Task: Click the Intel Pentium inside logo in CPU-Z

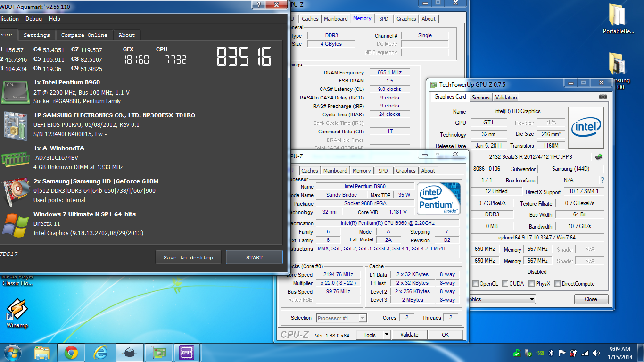Action: click(x=439, y=199)
